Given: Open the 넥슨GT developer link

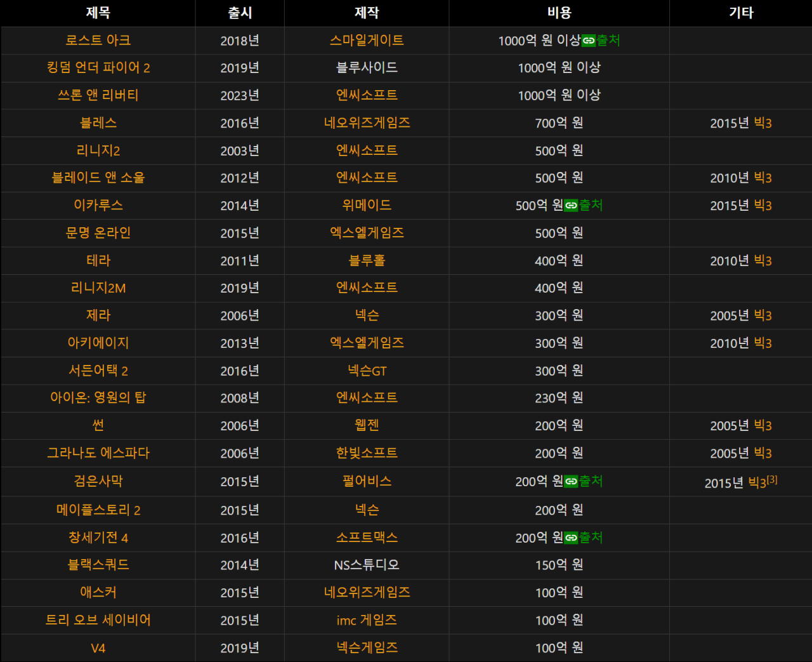Looking at the screenshot, I should 367,371.
